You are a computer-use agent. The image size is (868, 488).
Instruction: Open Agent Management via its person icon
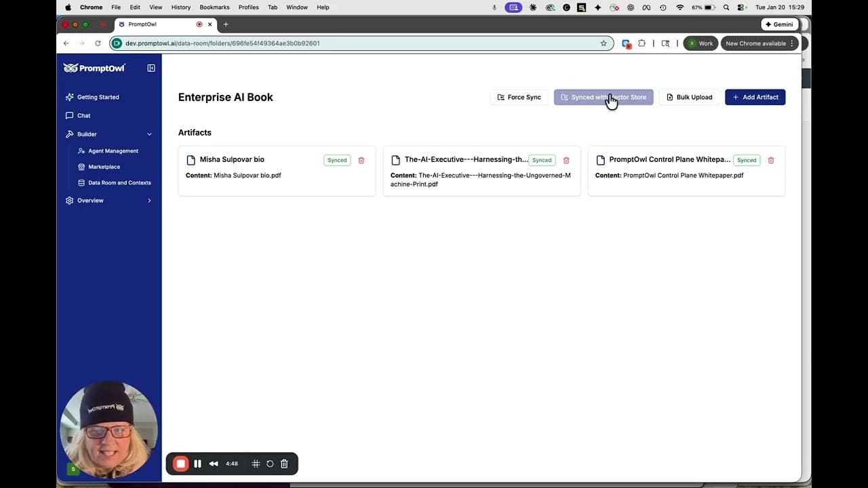80,150
